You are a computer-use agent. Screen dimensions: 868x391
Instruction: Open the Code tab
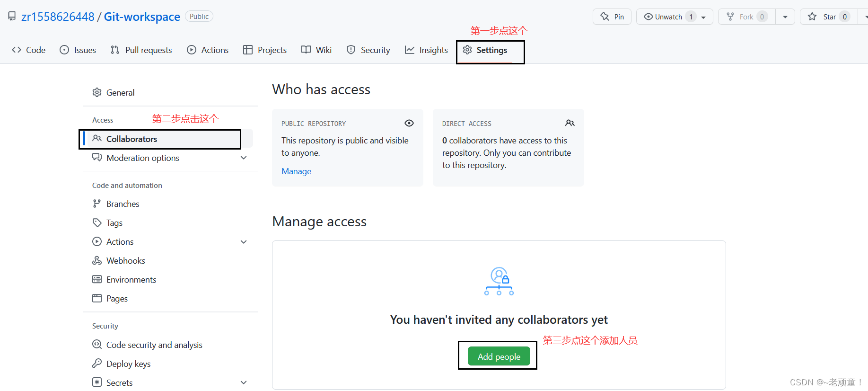[29, 50]
